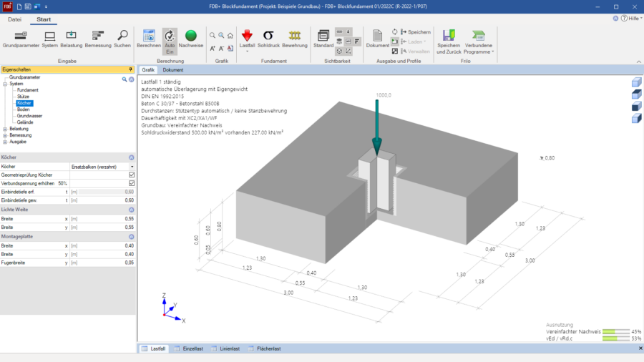
Task: Open Verbundene Programme dropdown
Action: pos(479,42)
